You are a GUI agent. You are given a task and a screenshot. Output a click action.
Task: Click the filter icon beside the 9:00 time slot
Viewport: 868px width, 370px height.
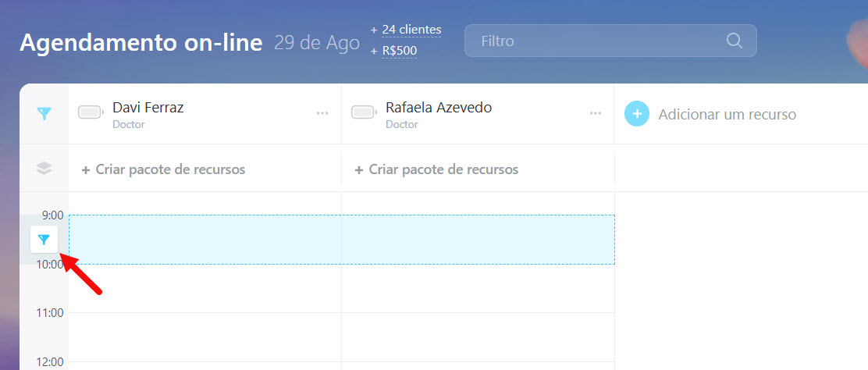[44, 240]
